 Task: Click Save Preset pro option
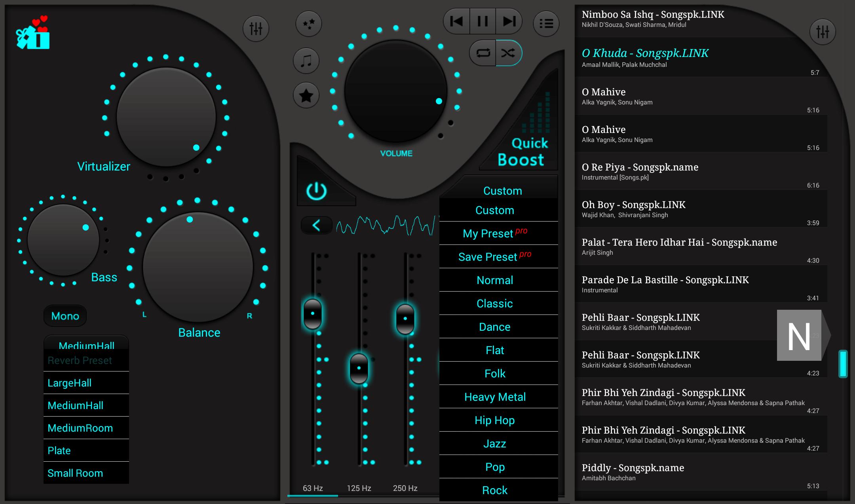click(x=499, y=257)
